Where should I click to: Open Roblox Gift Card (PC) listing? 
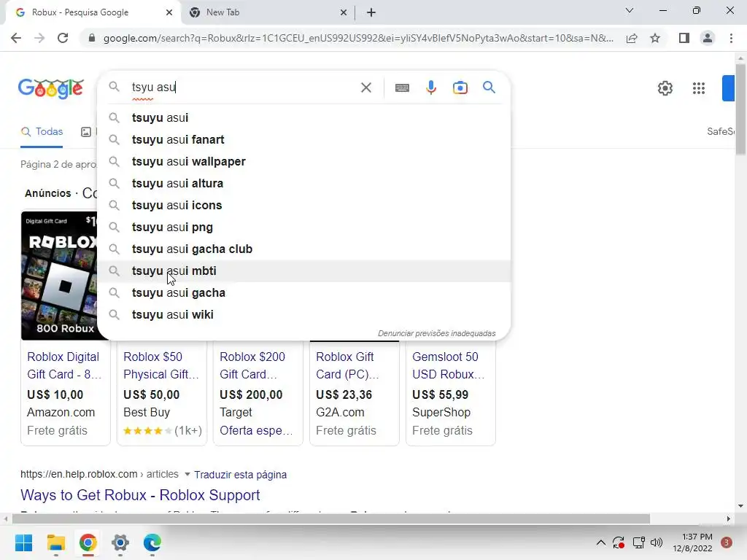347,366
